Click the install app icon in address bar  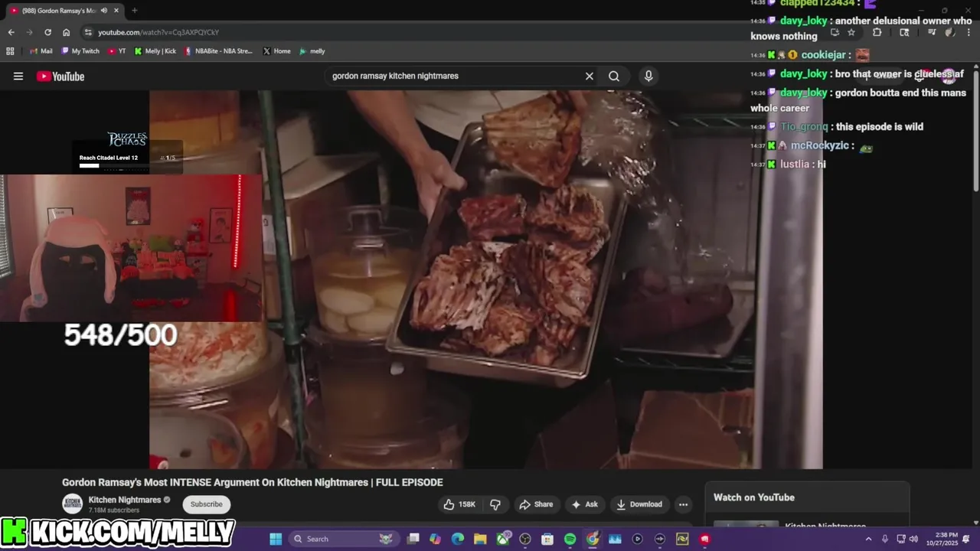pyautogui.click(x=835, y=32)
